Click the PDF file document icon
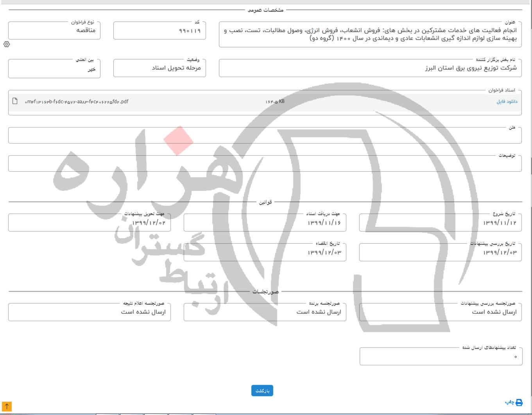 pyautogui.click(x=15, y=101)
